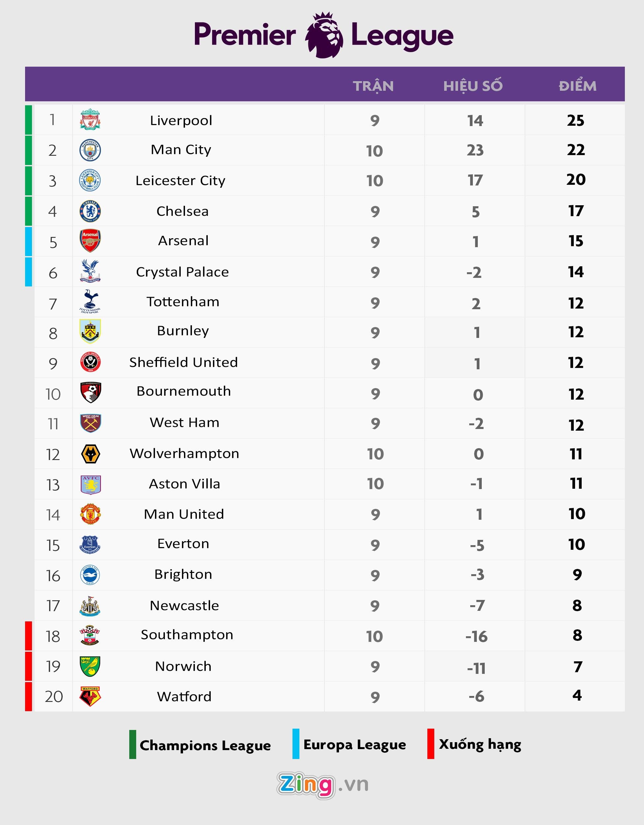This screenshot has width=644, height=825.
Task: Open the Crystal Palace team name
Action: [182, 272]
